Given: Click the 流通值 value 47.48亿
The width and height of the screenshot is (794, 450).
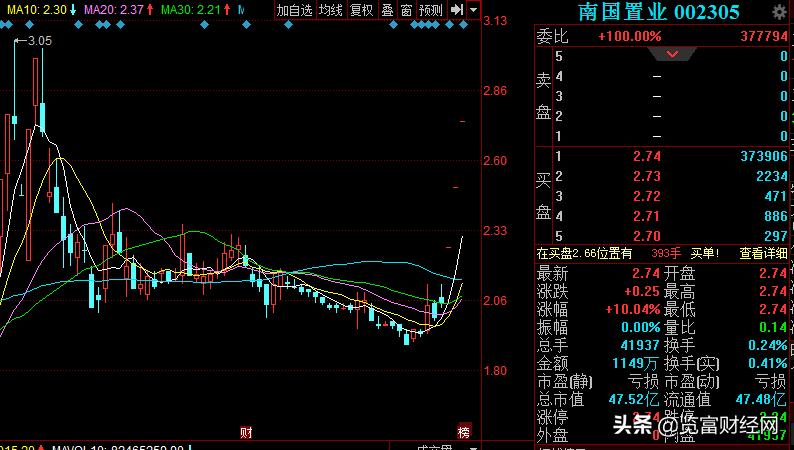Looking at the screenshot, I should 762,399.
